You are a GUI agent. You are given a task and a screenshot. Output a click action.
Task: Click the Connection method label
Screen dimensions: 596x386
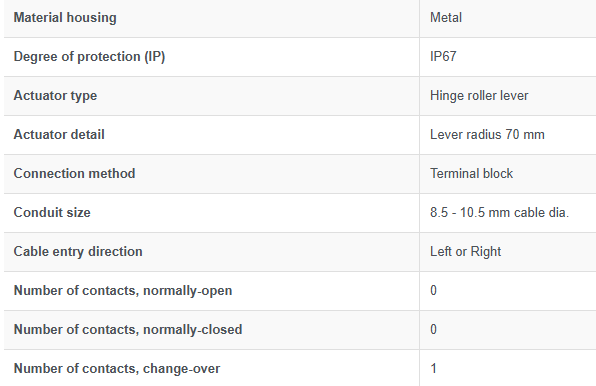click(74, 174)
